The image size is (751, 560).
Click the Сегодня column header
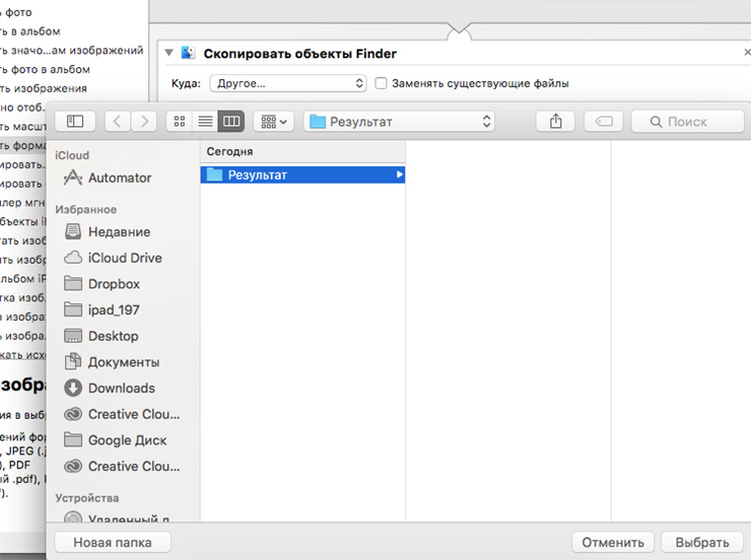click(x=302, y=152)
